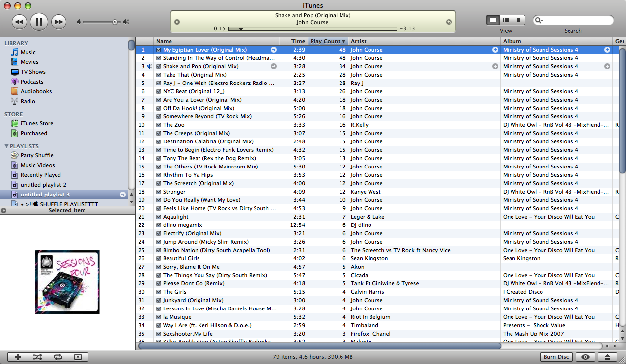Screen dimensions: 626x364
Task: Open the Audiobooks library
Action: coord(36,91)
